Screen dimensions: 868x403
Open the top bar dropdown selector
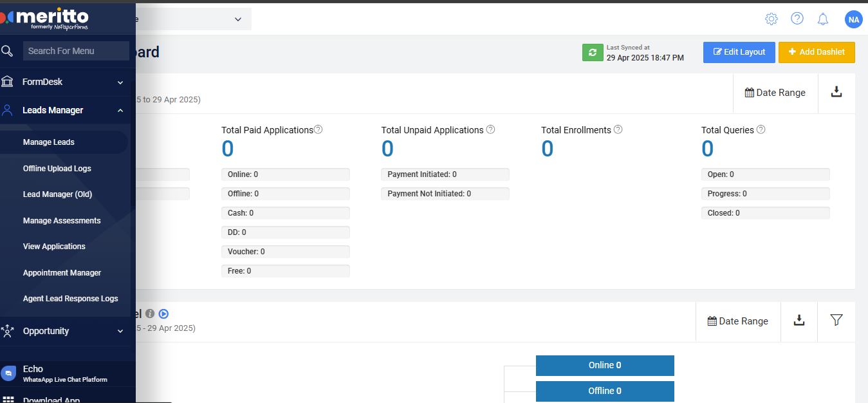pos(237,19)
